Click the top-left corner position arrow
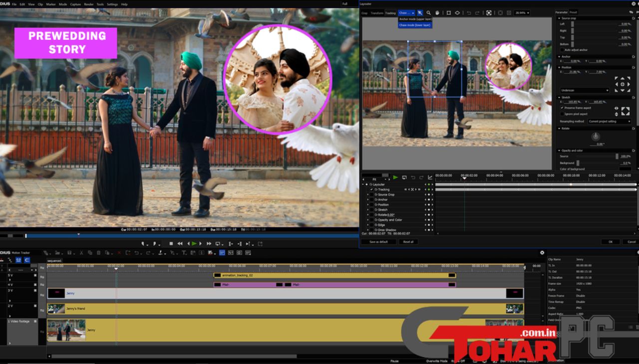639x364 pixels. tap(616, 78)
